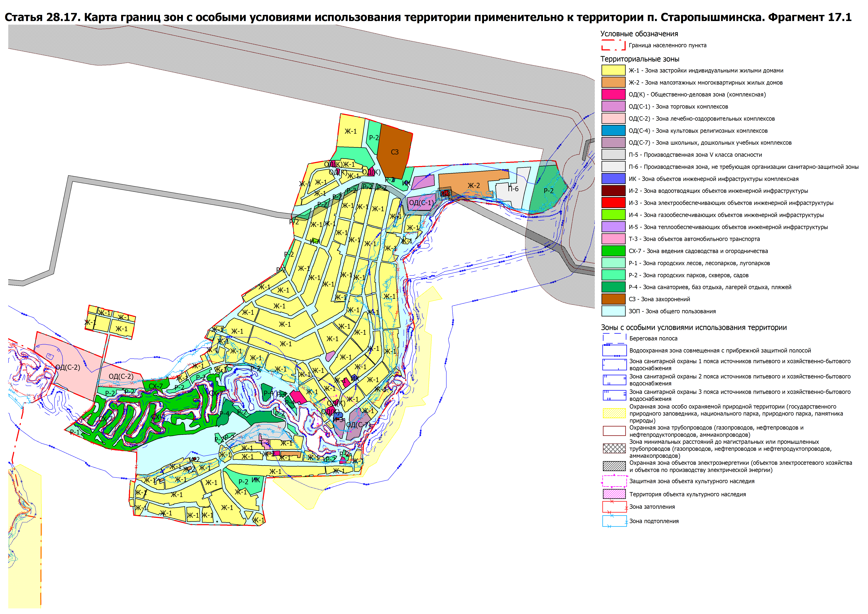
Task: Click the Условные обозначения legend heading
Action: [639, 34]
